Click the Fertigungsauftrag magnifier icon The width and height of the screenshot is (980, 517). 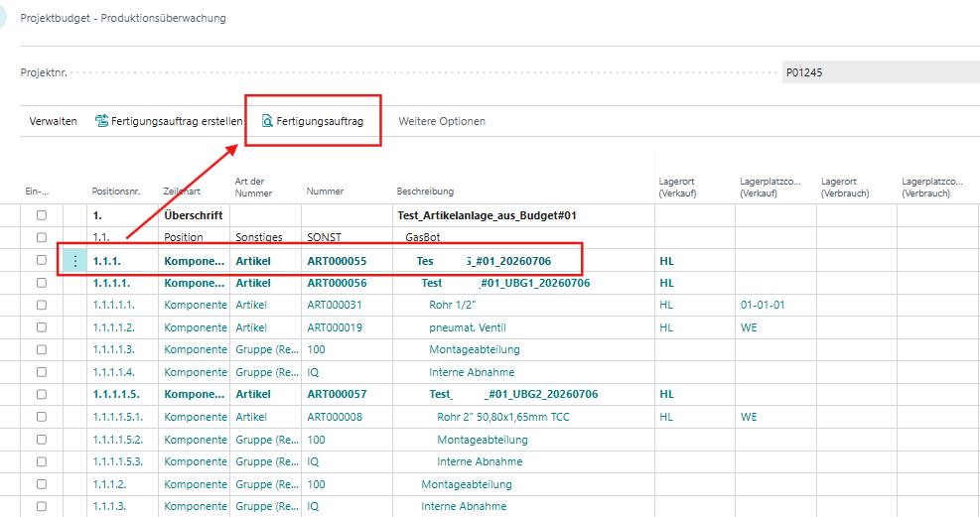click(267, 121)
